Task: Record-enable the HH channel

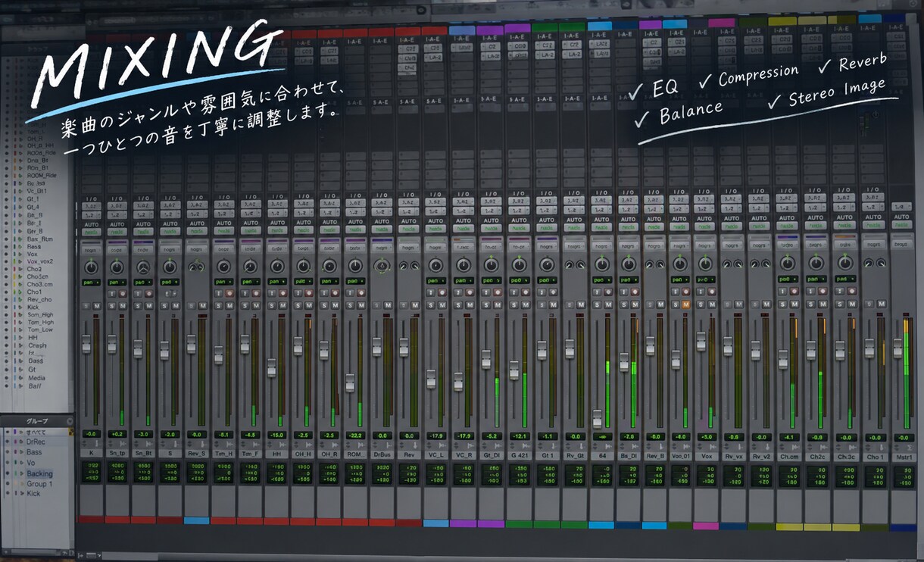Action: (x=282, y=292)
